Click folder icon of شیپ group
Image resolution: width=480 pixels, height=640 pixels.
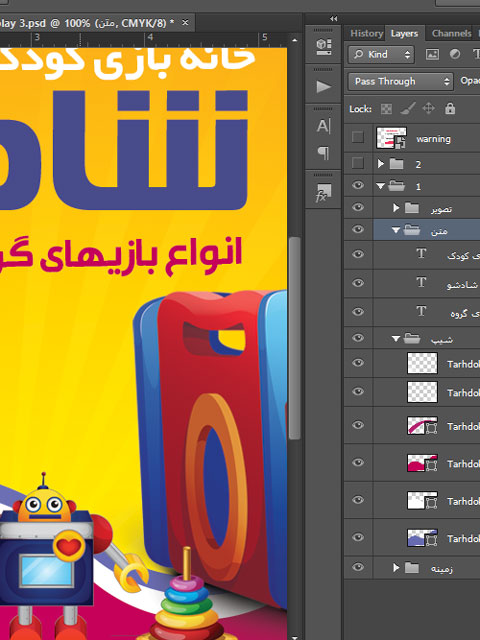click(x=411, y=338)
